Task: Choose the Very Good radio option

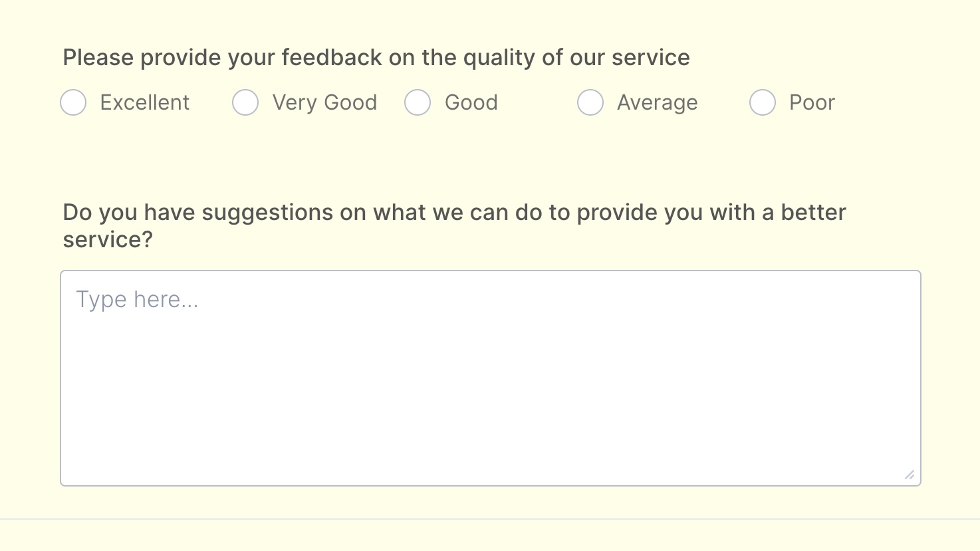Action: (245, 102)
